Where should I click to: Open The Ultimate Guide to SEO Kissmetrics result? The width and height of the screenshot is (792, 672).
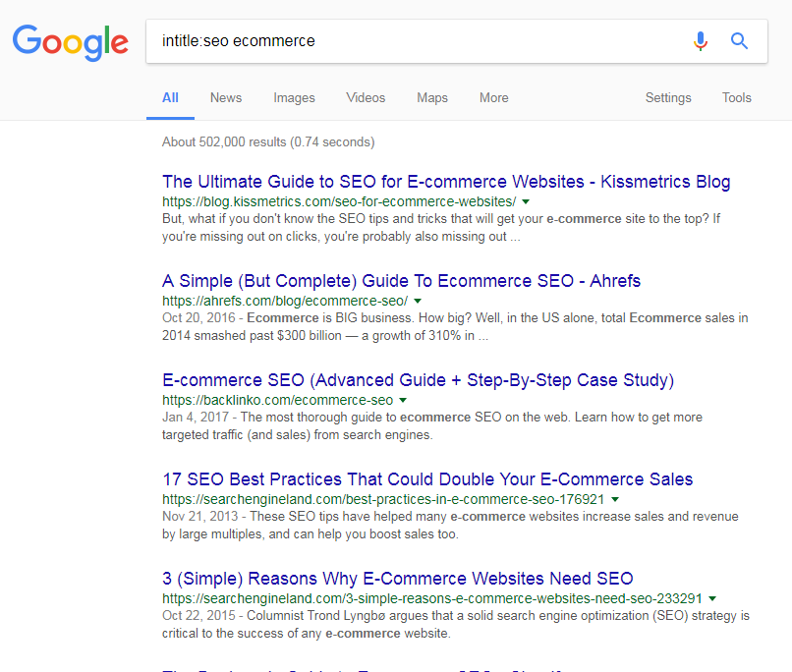(446, 182)
